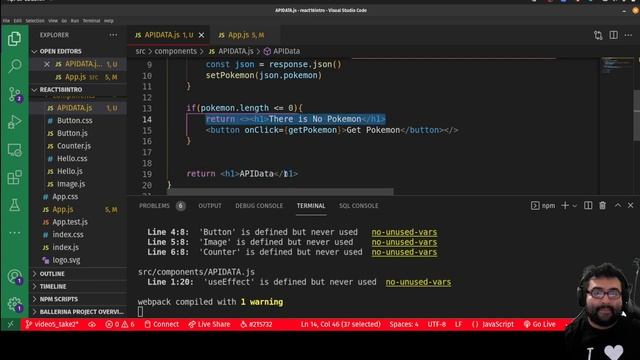
Task: Open the no-unused-vars link for useEffect
Action: click(418, 282)
